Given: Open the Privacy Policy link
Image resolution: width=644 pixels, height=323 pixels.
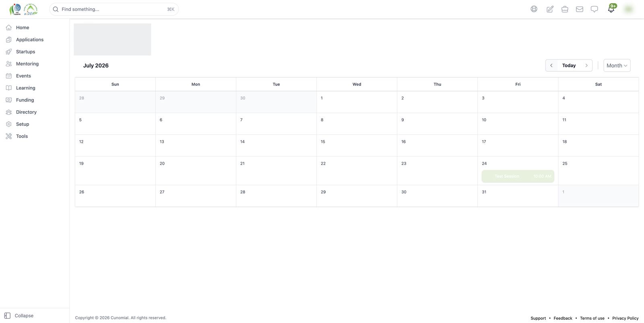Looking at the screenshot, I should point(625,318).
